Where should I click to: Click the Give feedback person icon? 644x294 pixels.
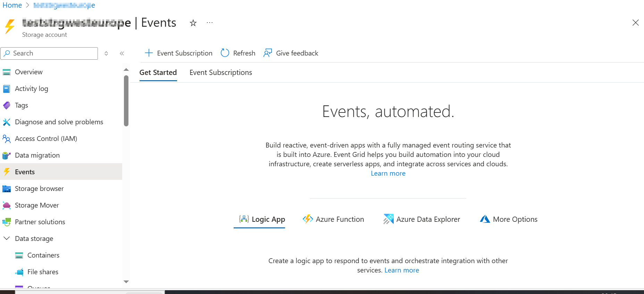pos(268,53)
